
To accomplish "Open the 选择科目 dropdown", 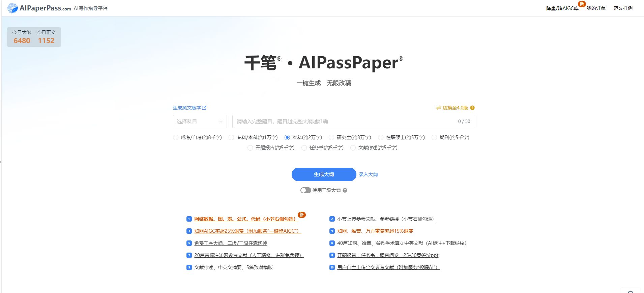I will point(200,122).
